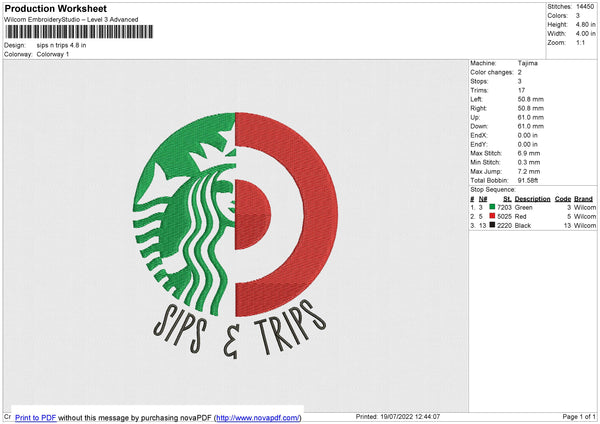This screenshot has height=424, width=600.
Task: Click the Trims value 17
Action: (x=521, y=90)
